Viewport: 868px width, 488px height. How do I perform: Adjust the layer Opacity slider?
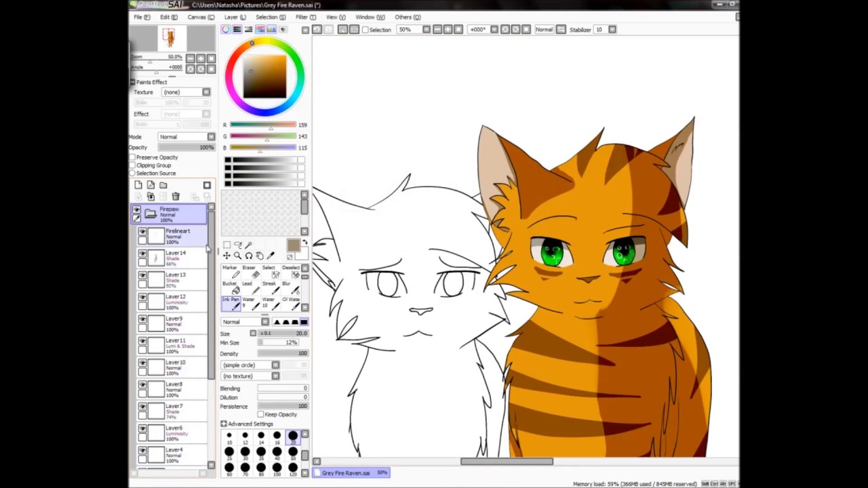186,148
